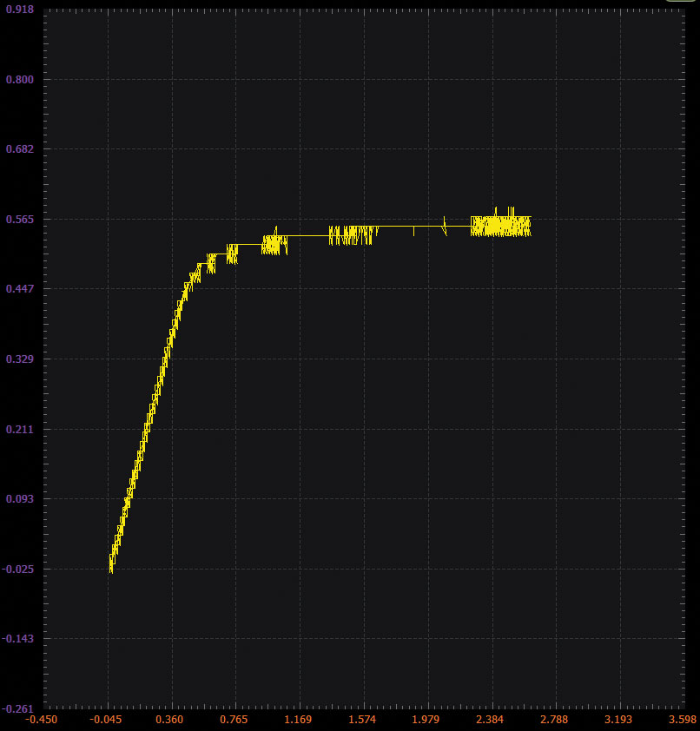Select the 0.447 Y-axis label
The image size is (700, 731).
[20, 288]
